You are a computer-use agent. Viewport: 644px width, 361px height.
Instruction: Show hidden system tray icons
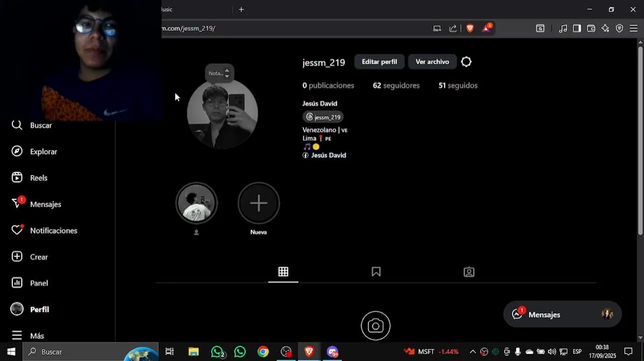(x=472, y=351)
